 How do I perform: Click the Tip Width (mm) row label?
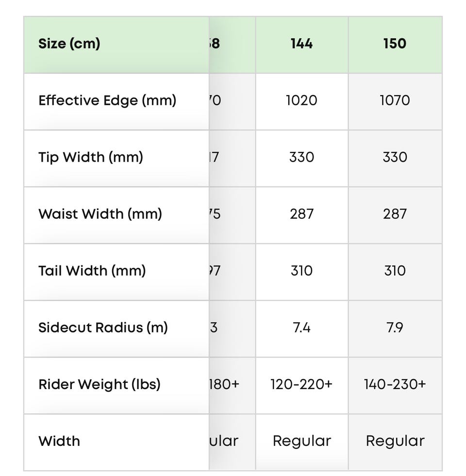point(91,157)
